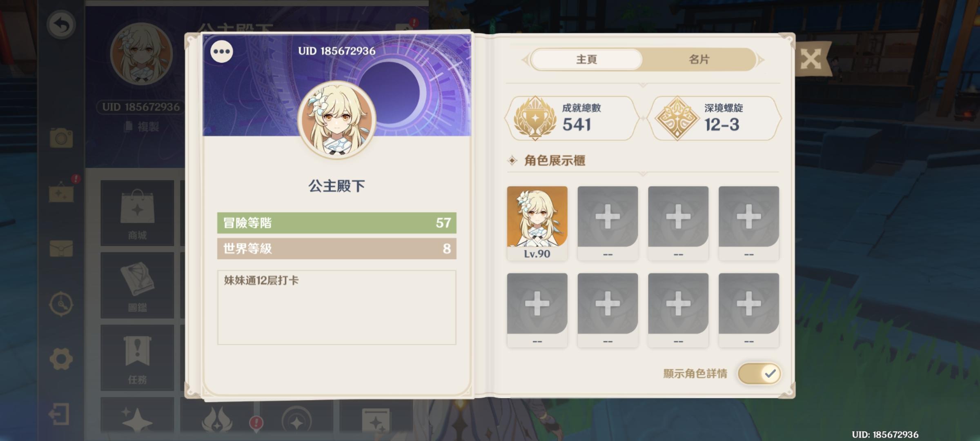Screen dimensions: 980x441
Task: Edit the signature text box
Action: (x=336, y=307)
